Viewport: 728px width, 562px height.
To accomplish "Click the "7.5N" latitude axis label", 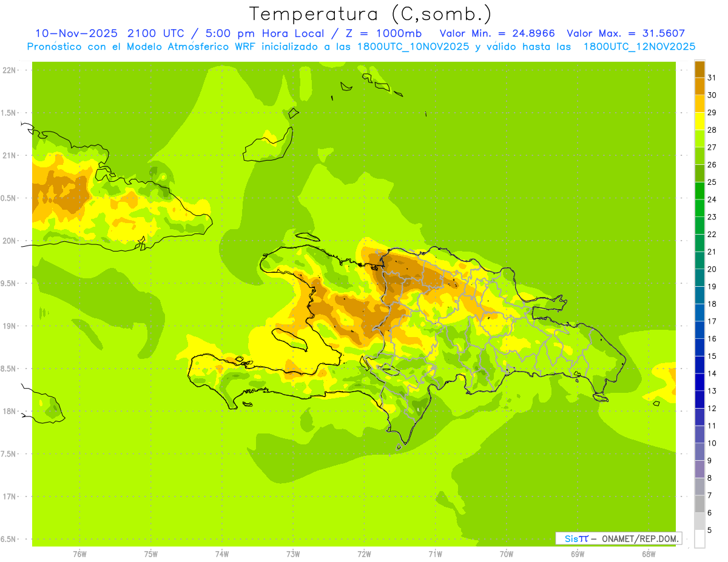I will point(8,453).
